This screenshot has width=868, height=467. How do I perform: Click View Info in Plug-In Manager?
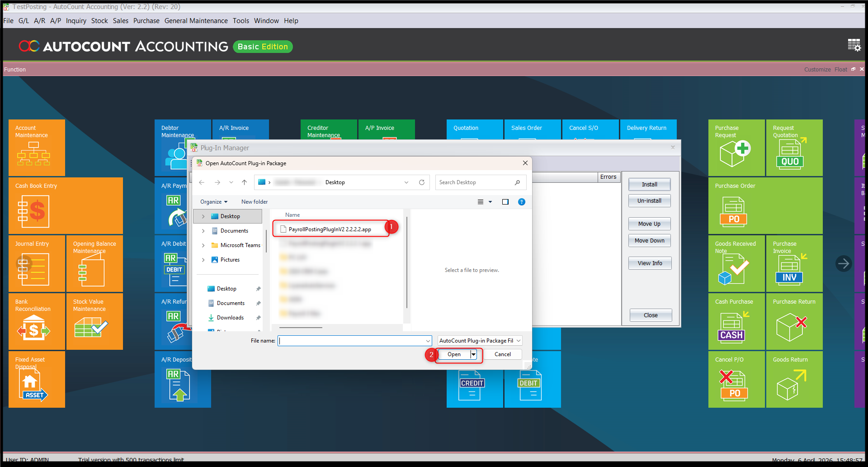click(650, 263)
